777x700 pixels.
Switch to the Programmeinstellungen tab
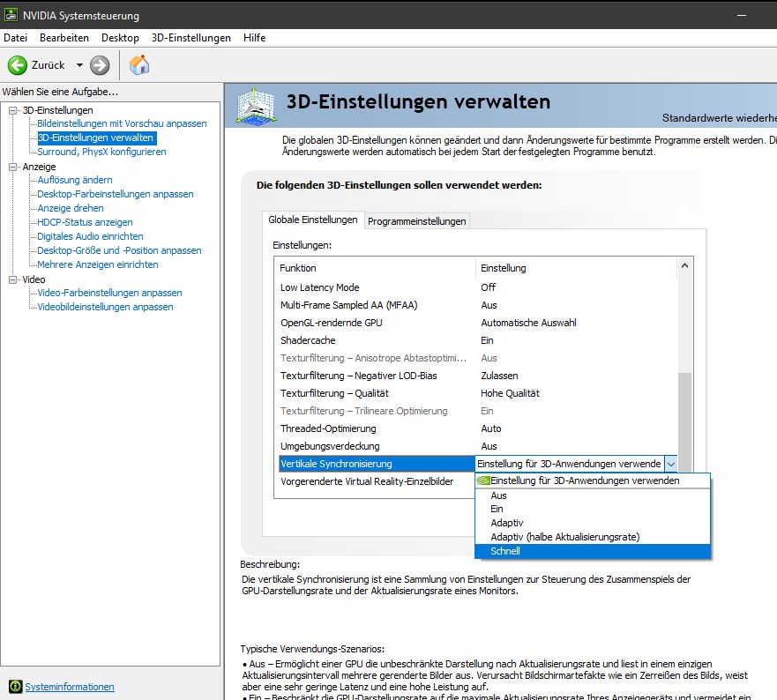[x=417, y=221]
